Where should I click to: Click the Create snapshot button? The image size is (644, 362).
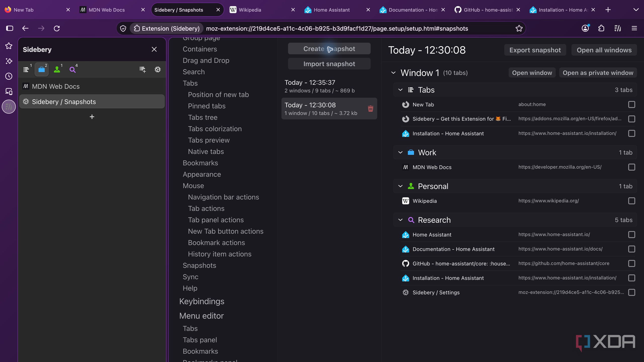(x=329, y=49)
